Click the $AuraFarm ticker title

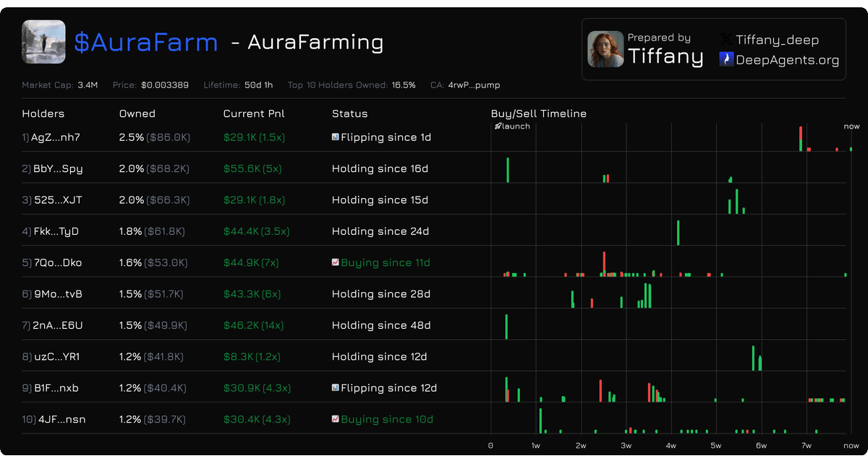[146, 42]
